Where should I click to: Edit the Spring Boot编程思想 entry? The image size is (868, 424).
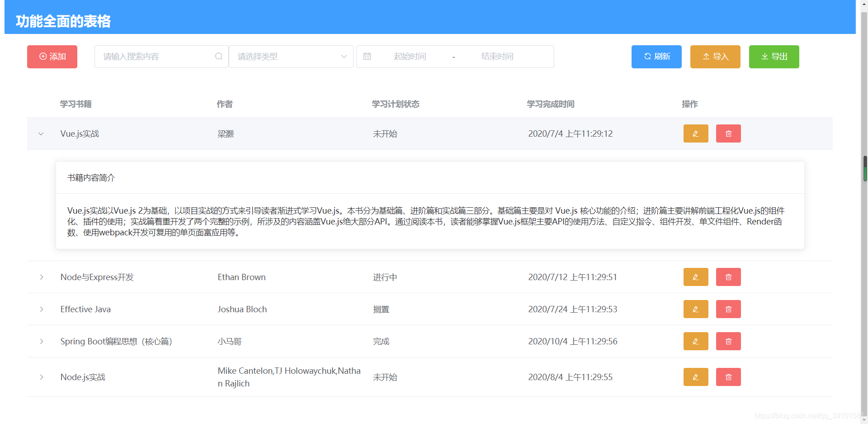(x=696, y=341)
